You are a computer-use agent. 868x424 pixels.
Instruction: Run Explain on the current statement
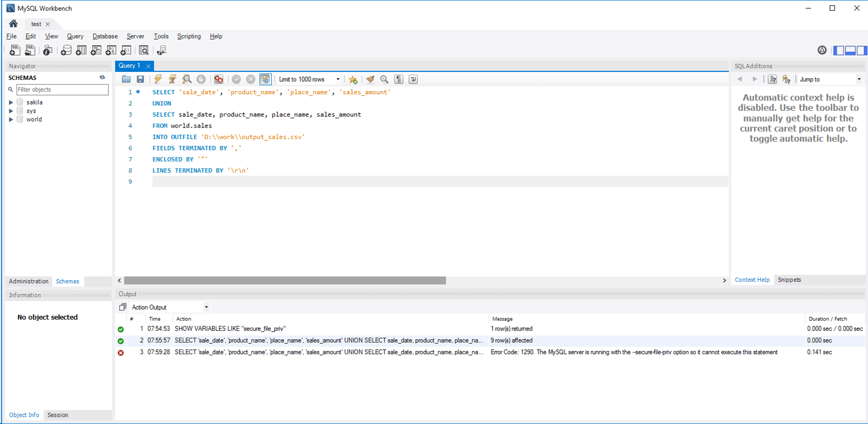click(187, 79)
